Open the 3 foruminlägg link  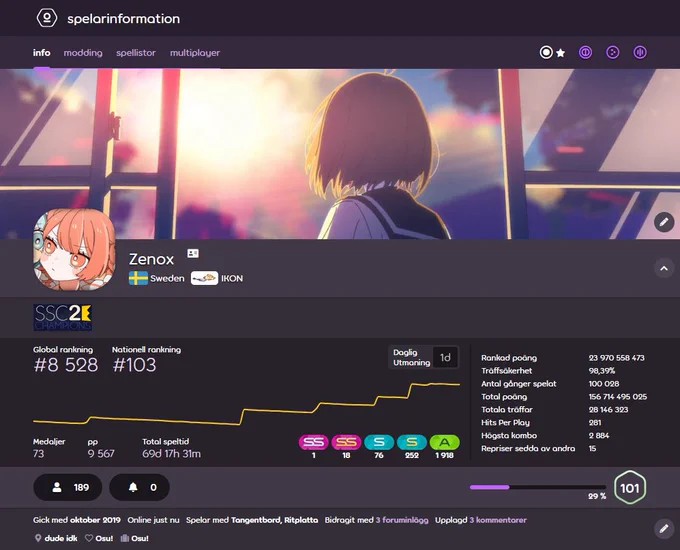tap(402, 520)
